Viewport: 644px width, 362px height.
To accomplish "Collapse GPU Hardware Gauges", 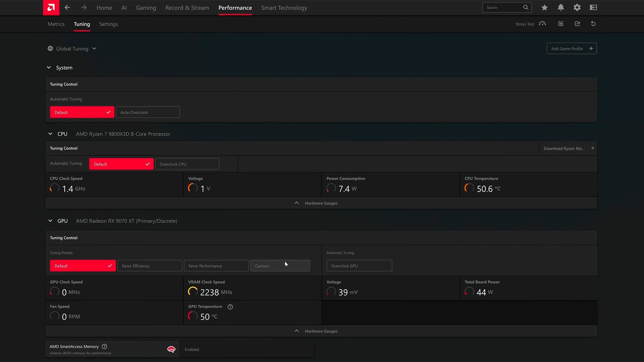I will [321, 331].
